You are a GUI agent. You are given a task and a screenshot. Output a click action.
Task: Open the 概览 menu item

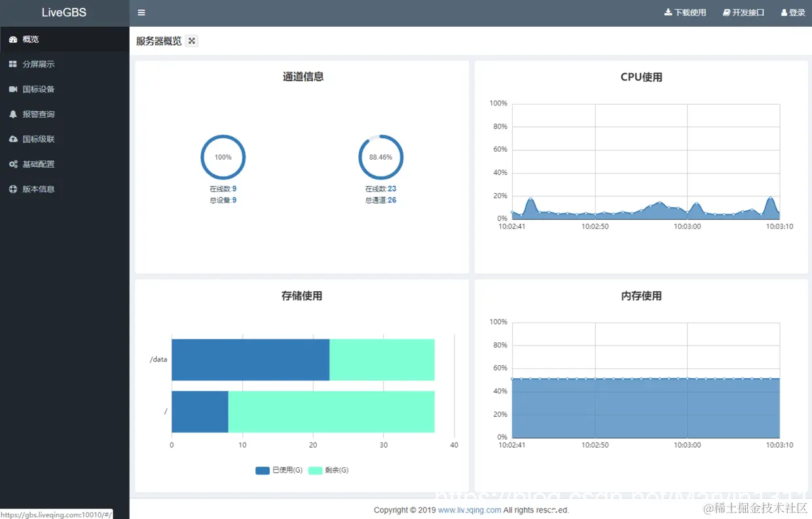(x=64, y=39)
